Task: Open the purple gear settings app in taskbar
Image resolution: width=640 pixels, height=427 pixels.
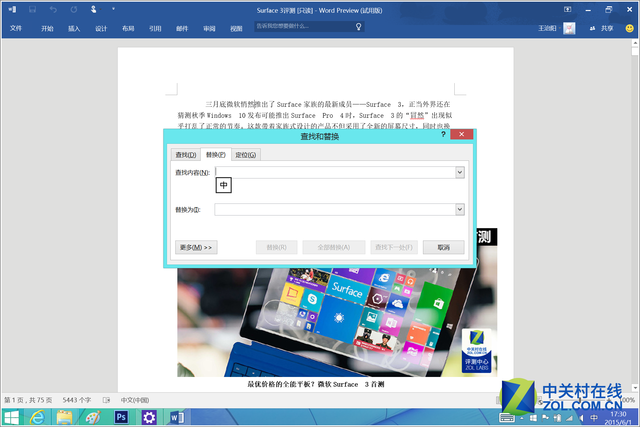Action: [149, 418]
